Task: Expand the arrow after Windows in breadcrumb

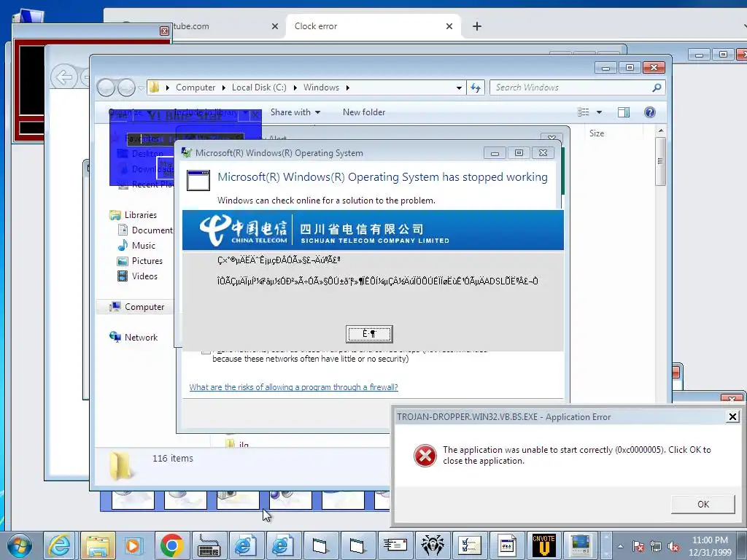Action: (x=348, y=87)
